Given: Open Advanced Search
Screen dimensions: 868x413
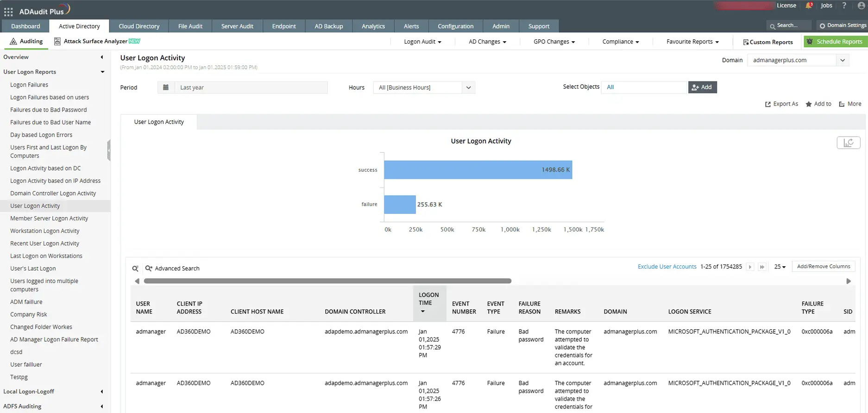Looking at the screenshot, I should click(x=172, y=269).
